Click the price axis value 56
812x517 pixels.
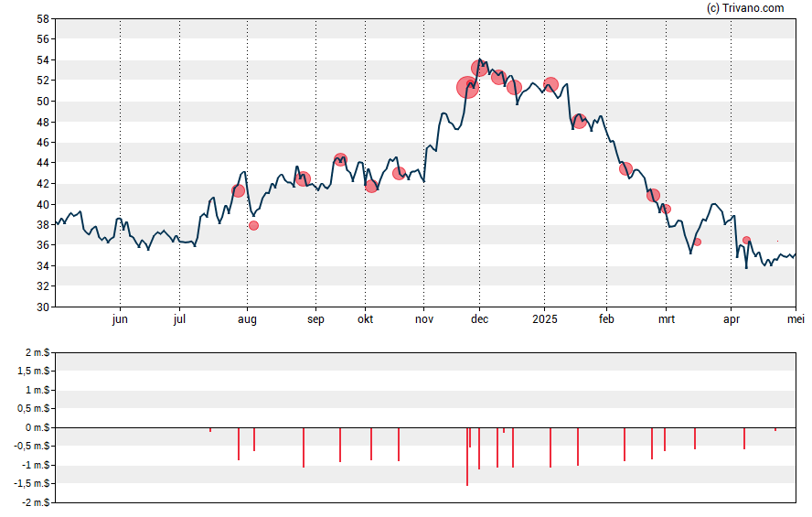point(43,39)
